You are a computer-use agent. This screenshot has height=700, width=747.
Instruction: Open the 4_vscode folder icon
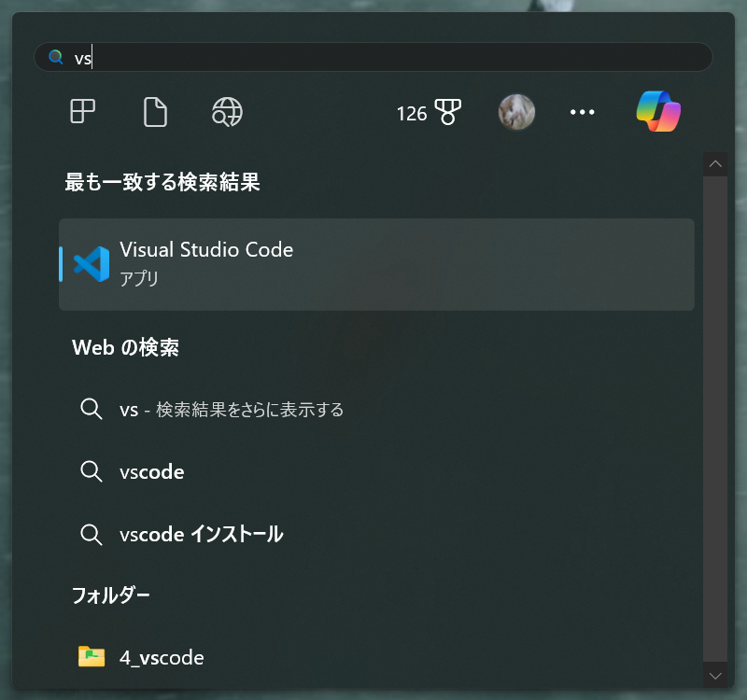pyautogui.click(x=91, y=657)
